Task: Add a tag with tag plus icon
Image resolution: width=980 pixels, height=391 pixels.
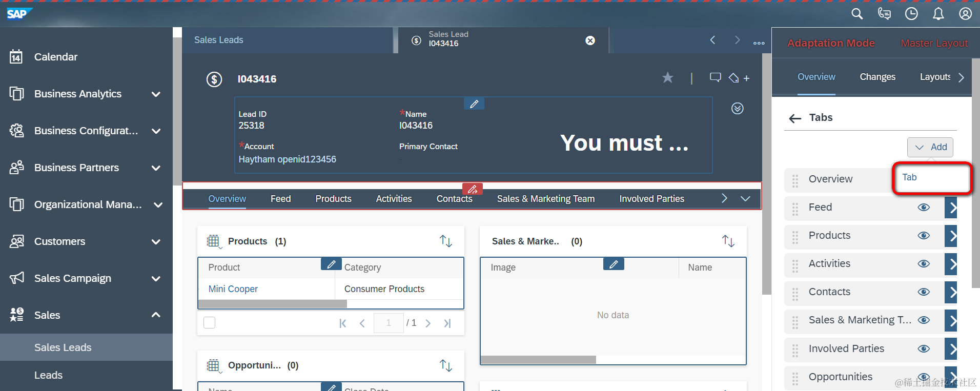Action: coord(739,78)
